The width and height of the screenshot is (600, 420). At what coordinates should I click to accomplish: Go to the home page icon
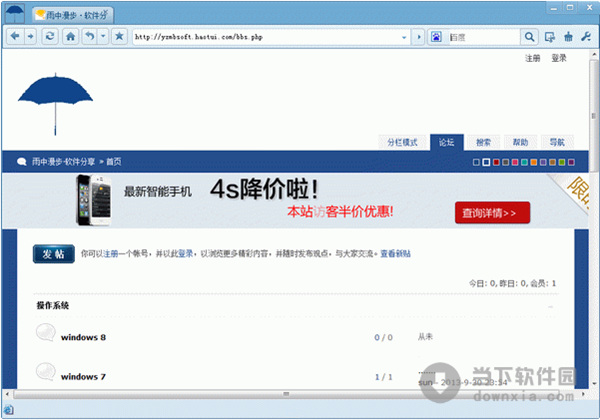71,37
